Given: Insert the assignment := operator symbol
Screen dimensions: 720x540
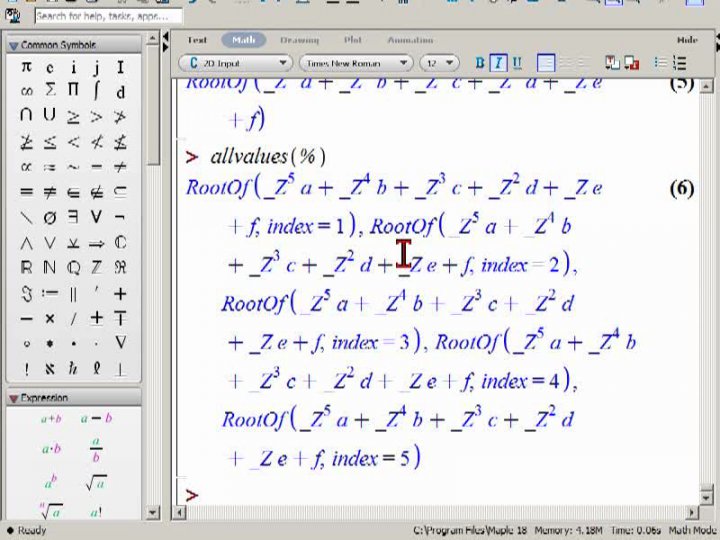Looking at the screenshot, I should (x=50, y=293).
